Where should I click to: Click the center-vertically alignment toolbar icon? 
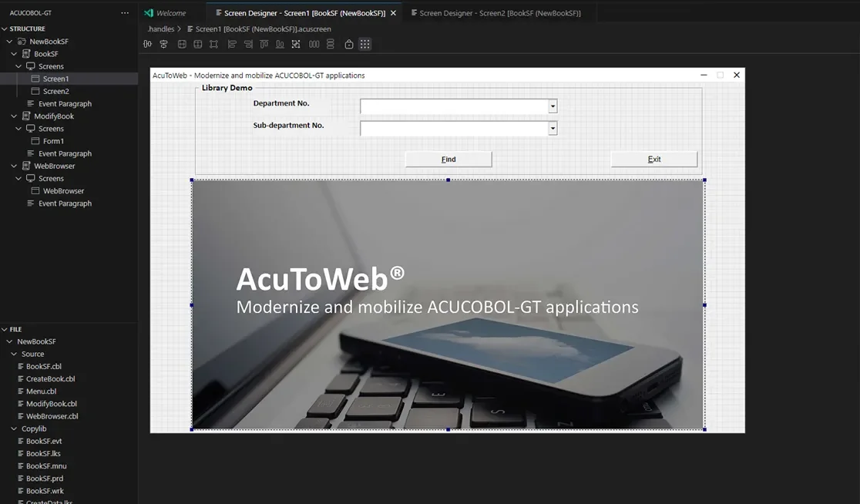point(163,45)
